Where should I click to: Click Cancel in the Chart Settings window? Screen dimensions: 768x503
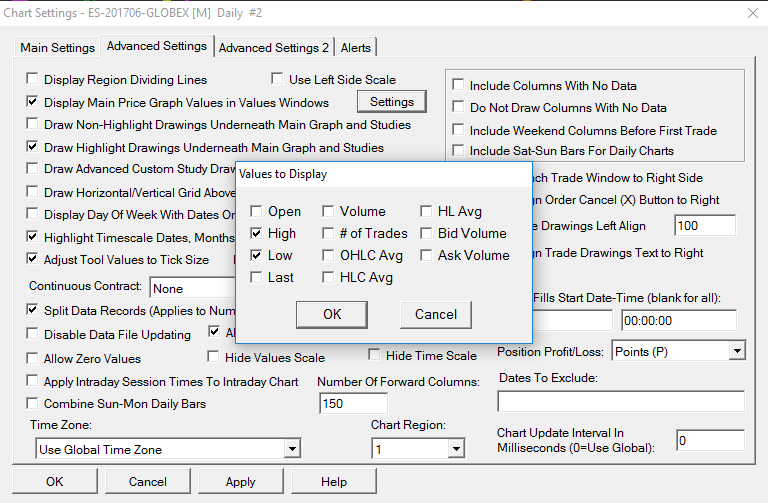pos(147,481)
